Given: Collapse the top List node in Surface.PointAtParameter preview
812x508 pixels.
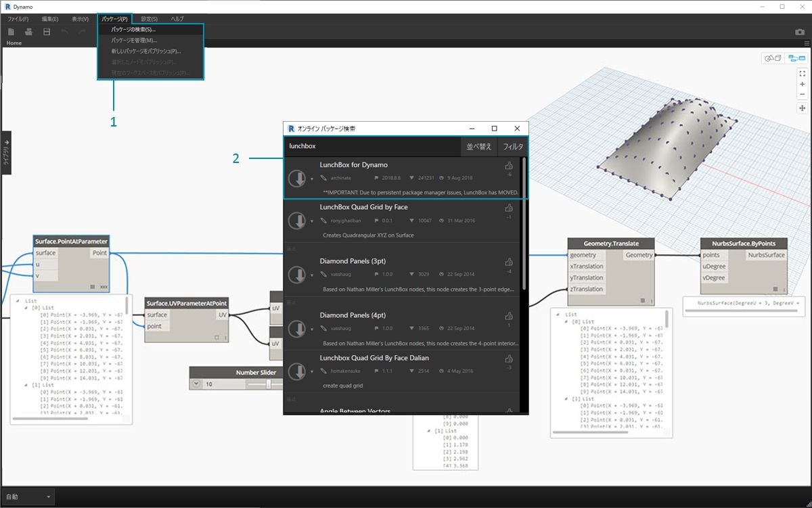Looking at the screenshot, I should point(18,300).
